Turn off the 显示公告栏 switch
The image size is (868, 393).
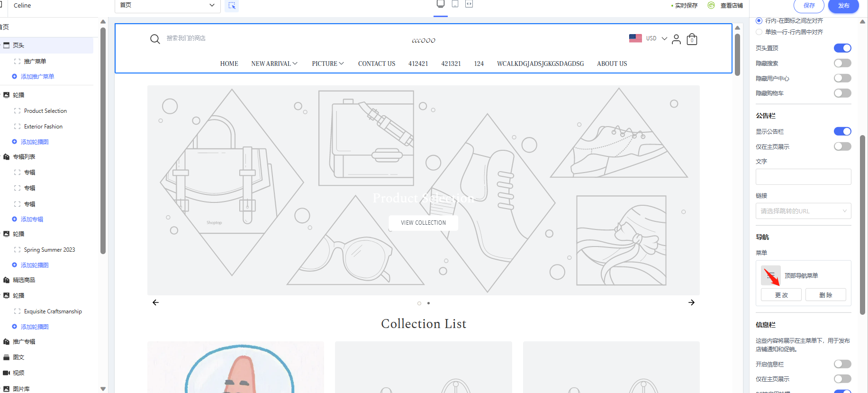click(x=842, y=131)
